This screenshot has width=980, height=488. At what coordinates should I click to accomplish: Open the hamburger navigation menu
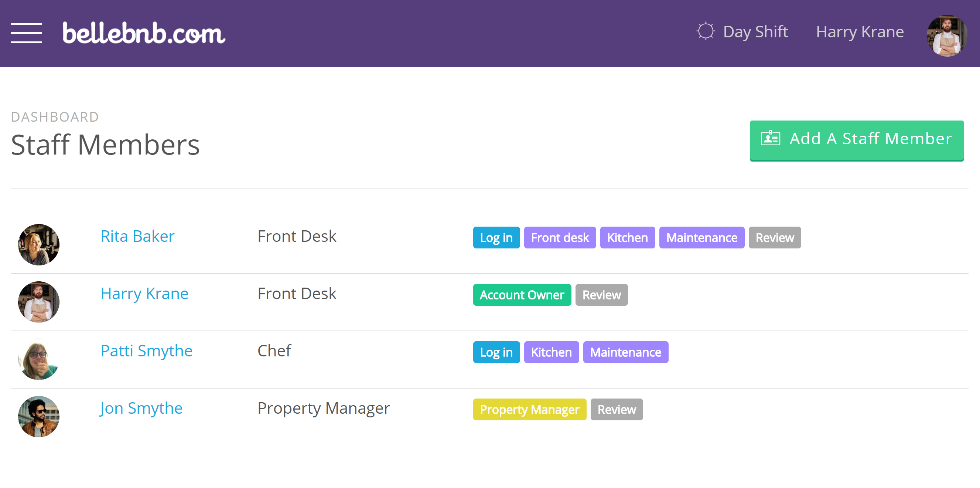click(x=26, y=33)
